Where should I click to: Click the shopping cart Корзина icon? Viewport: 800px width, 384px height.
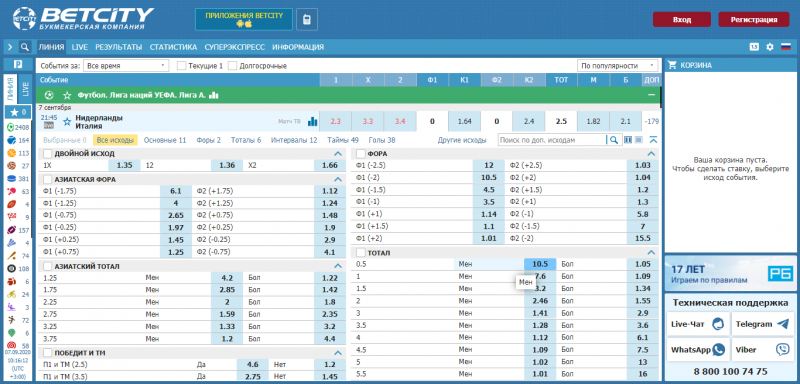coord(672,65)
